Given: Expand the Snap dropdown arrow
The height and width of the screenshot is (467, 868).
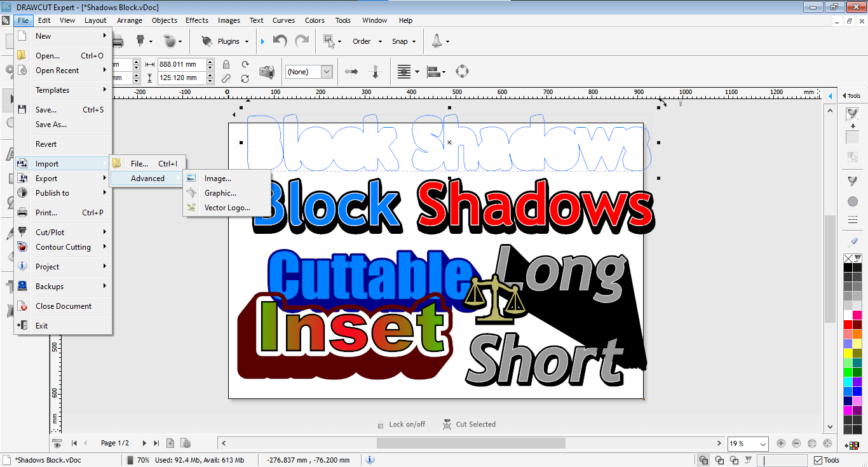Looking at the screenshot, I should [x=414, y=42].
